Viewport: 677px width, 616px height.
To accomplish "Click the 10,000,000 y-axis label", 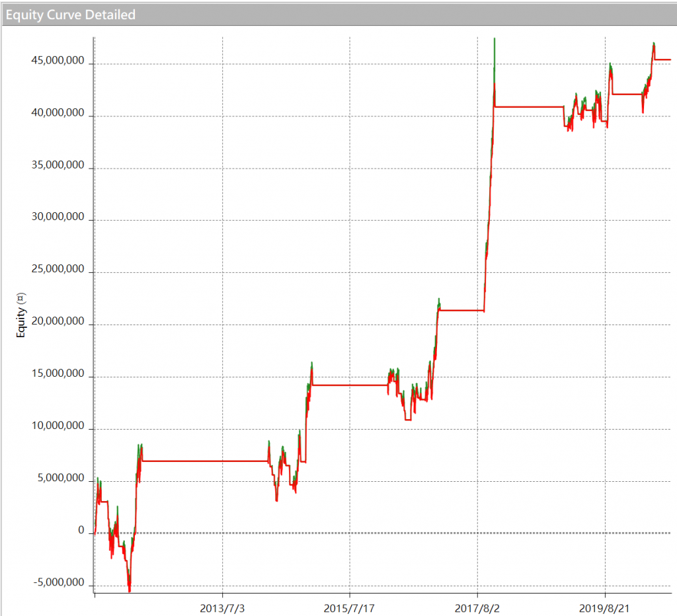I will [x=58, y=426].
